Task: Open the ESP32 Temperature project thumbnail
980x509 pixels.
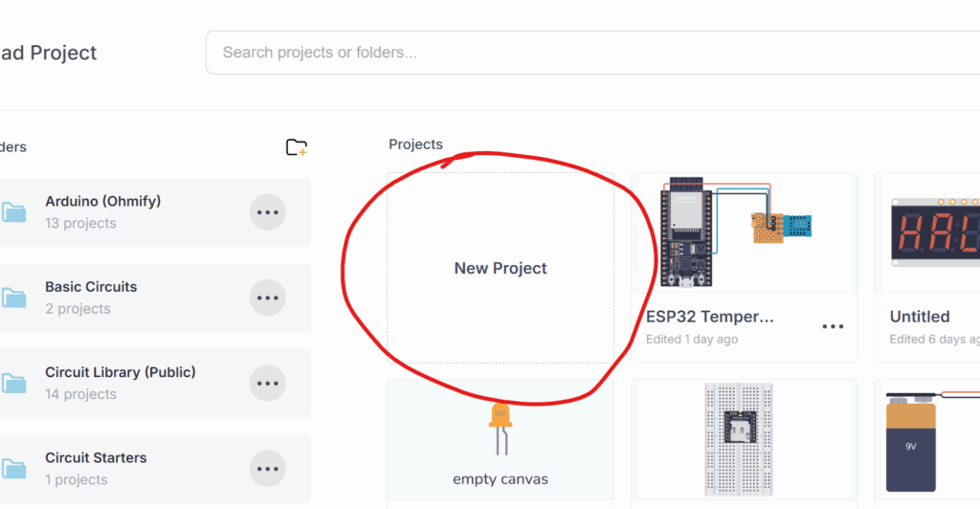Action: coord(743,233)
